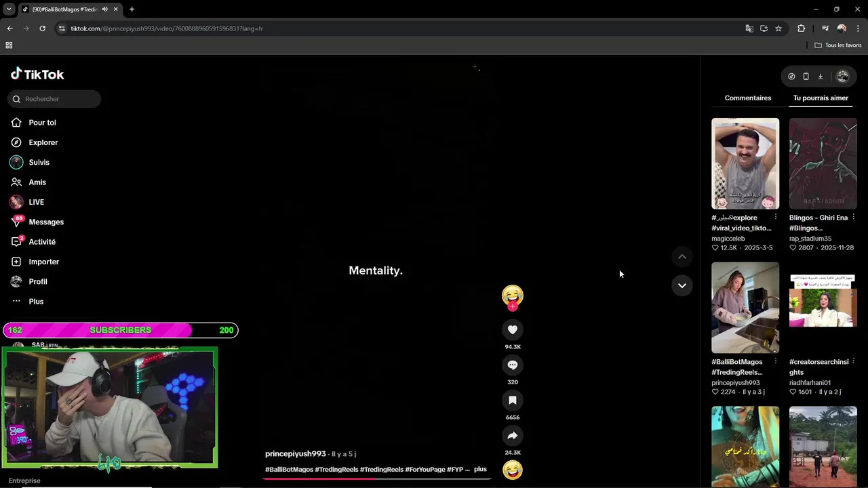This screenshot has width=868, height=488.
Task: Open TikTok profile avatar at top right
Action: 843,77
